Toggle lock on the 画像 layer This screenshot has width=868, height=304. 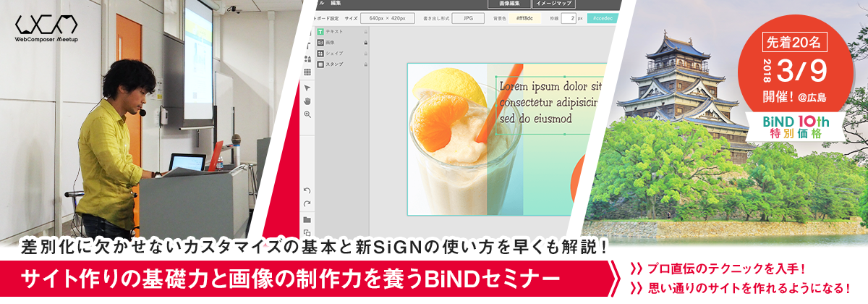click(366, 43)
